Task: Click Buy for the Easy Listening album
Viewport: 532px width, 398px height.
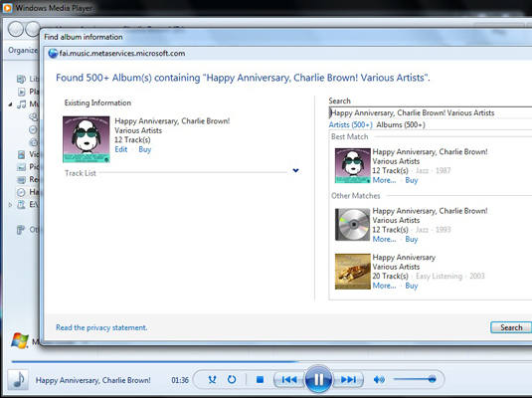Action: tap(412, 286)
